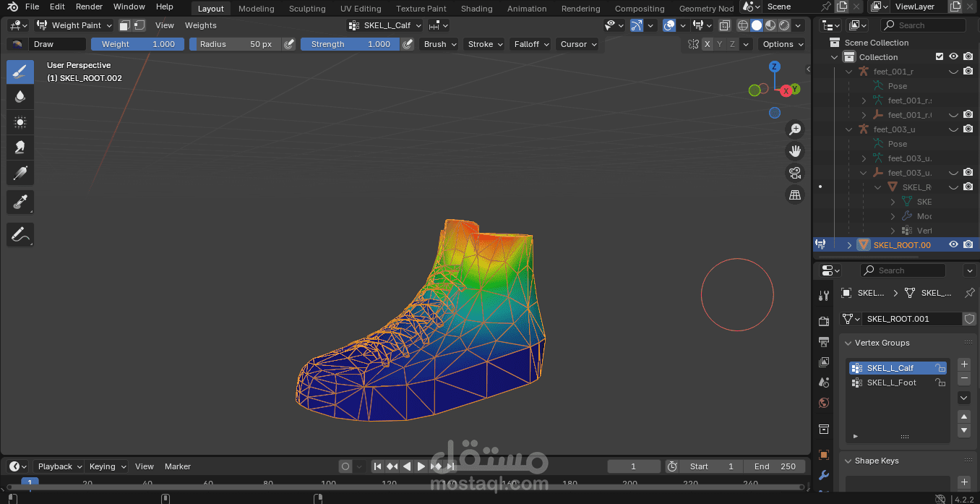Open the Weight Paint mode dropdown
980x504 pixels.
(x=74, y=25)
